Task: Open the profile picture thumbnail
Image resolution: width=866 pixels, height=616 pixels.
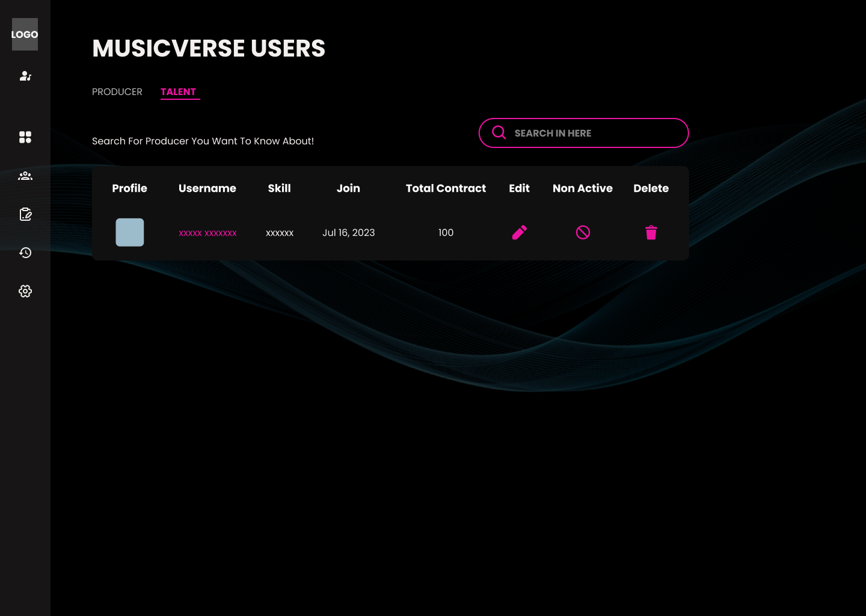Action: [x=130, y=232]
